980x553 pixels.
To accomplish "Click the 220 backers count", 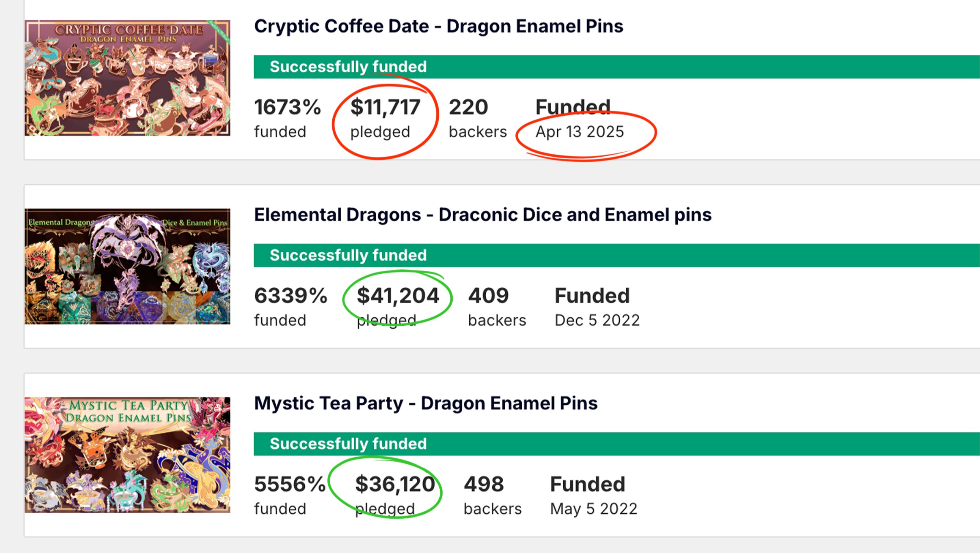I will pyautogui.click(x=468, y=107).
